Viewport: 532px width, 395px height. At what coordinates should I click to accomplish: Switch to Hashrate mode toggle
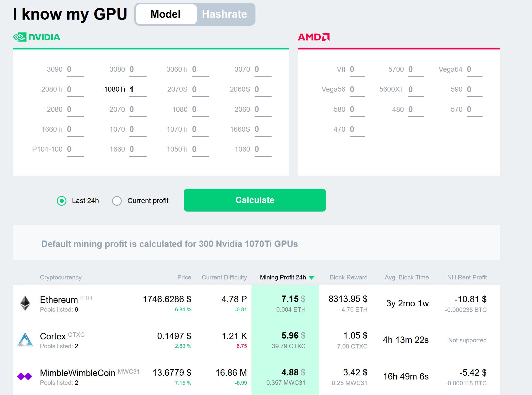pyautogui.click(x=224, y=14)
